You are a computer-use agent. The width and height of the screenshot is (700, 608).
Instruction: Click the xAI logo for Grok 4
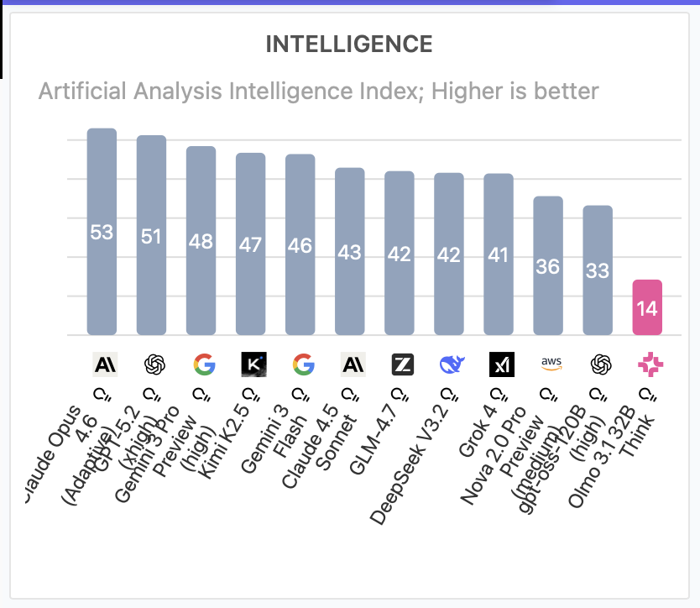[x=501, y=364]
